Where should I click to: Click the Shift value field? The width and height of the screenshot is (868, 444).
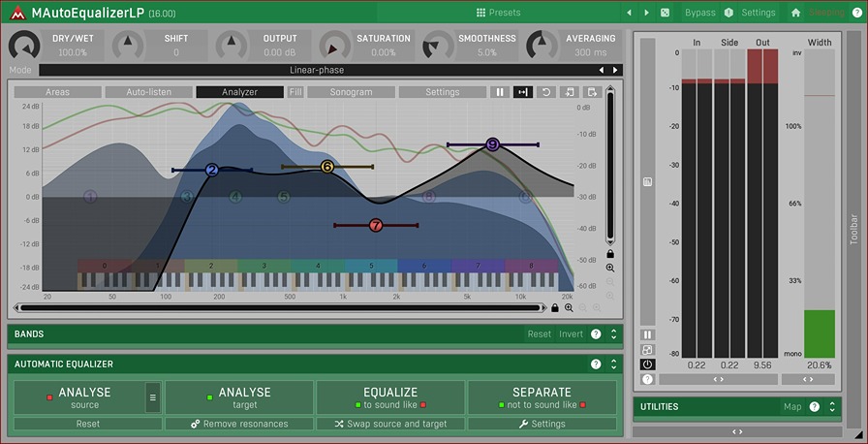tap(176, 52)
